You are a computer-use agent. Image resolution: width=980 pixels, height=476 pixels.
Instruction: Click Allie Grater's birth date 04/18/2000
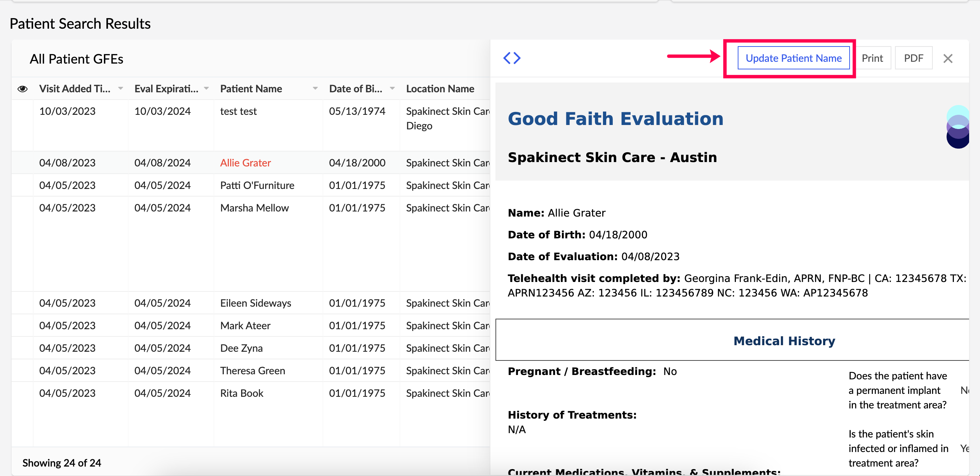(x=357, y=162)
